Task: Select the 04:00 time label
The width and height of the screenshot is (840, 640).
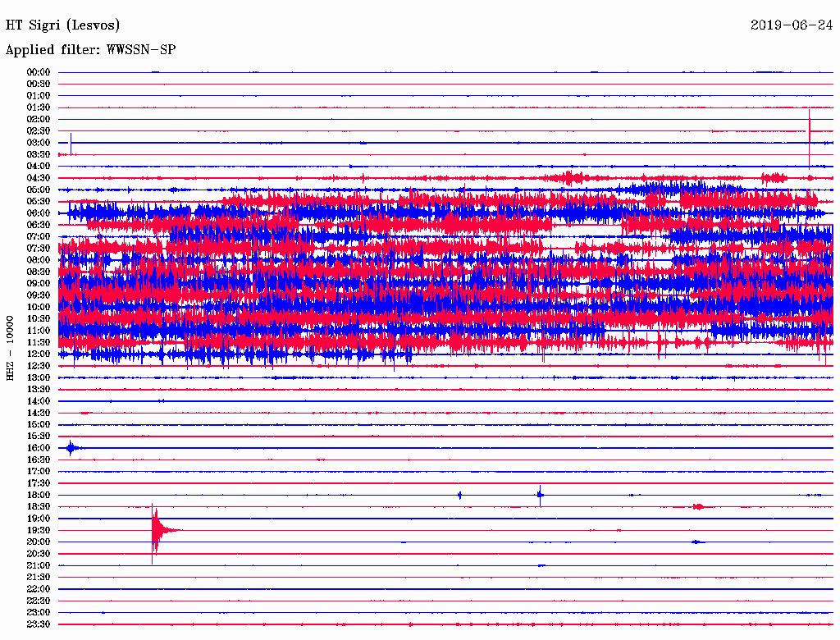Action: coord(39,167)
